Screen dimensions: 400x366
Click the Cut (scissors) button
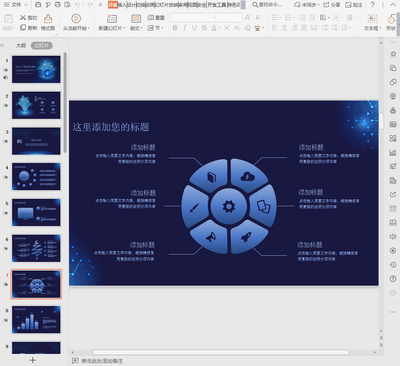[x=28, y=18]
